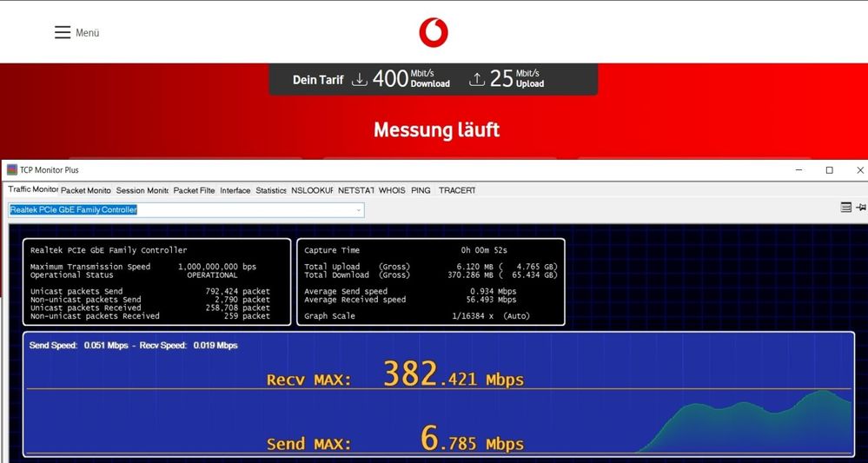
Task: Open the TRACERT tab
Action: click(x=457, y=190)
